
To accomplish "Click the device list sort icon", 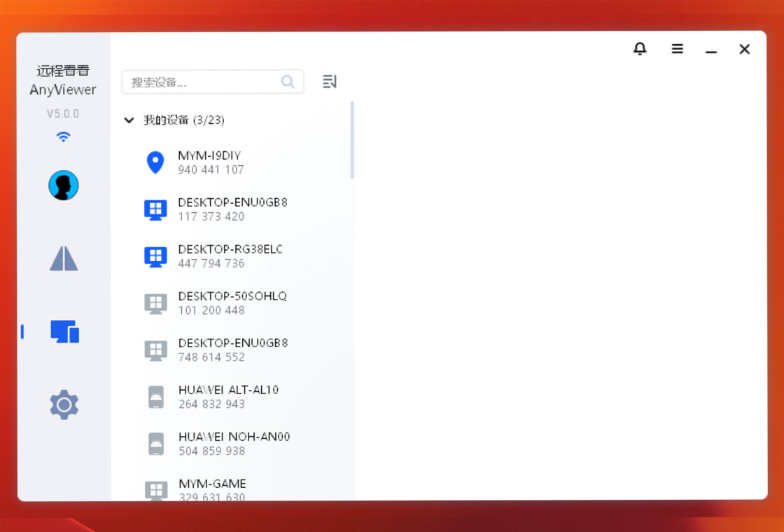I will click(x=330, y=82).
